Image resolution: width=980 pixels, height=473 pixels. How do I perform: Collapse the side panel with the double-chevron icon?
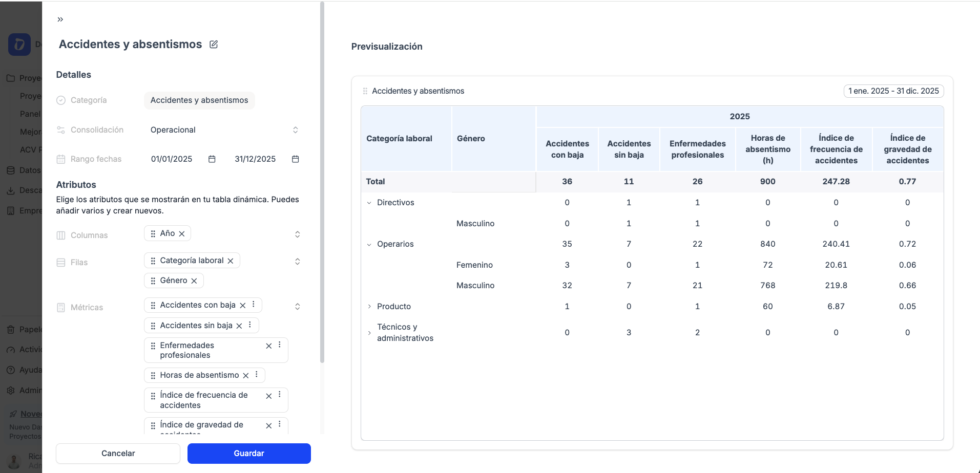(60, 19)
